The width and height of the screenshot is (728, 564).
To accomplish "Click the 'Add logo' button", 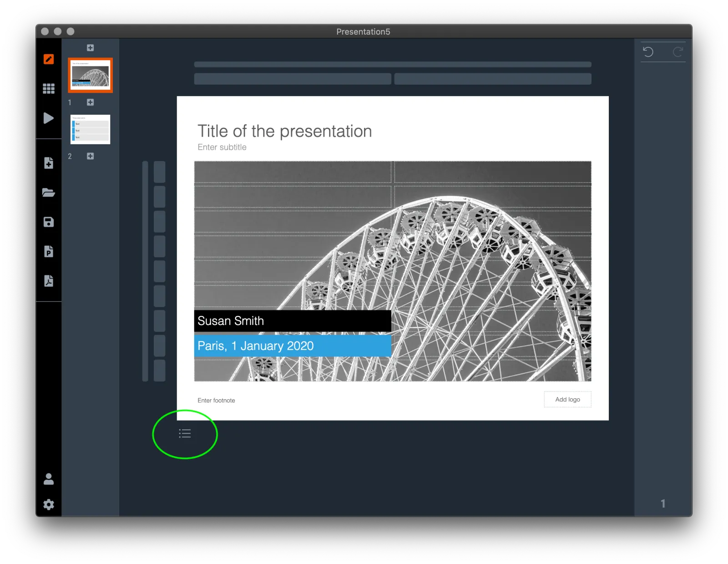I will 567,399.
